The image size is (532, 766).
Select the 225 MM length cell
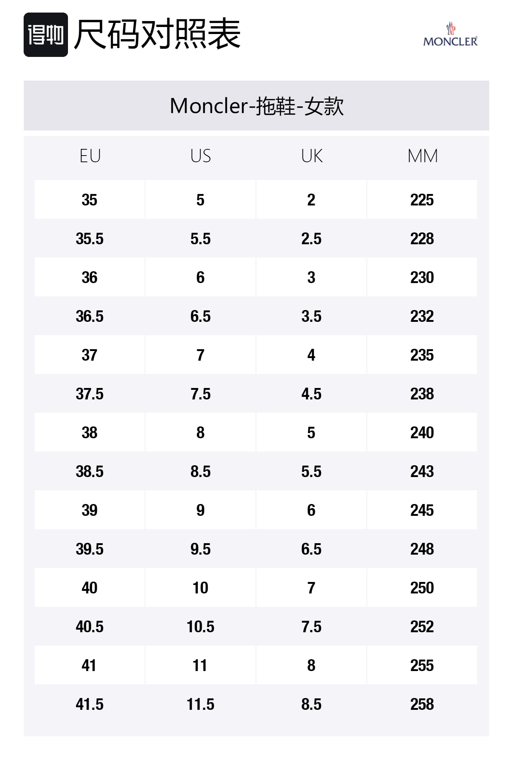[422, 200]
